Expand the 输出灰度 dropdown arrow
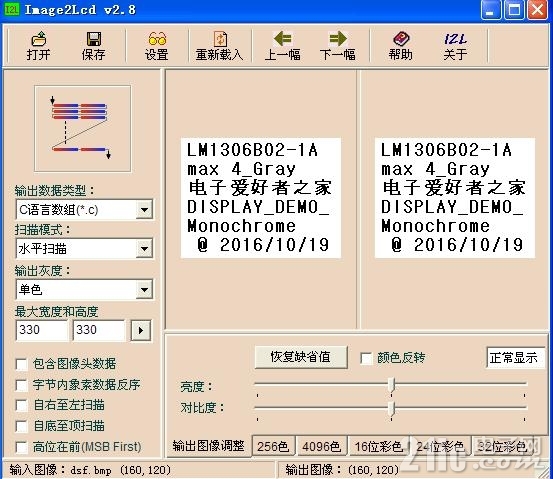 [x=144, y=290]
